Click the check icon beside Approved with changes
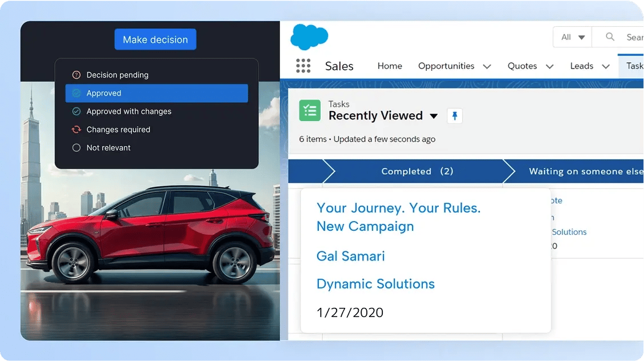644x361 pixels. (x=76, y=111)
